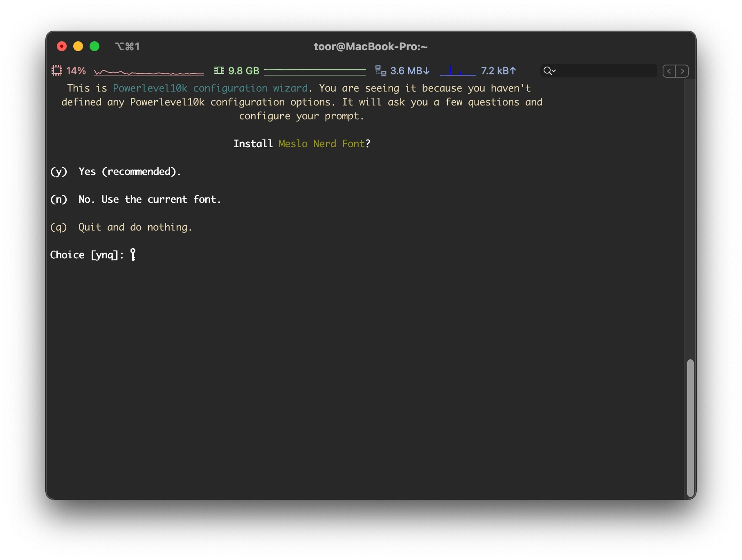This screenshot has height=560, width=742.
Task: Close the terminal window with red button
Action: click(x=62, y=47)
